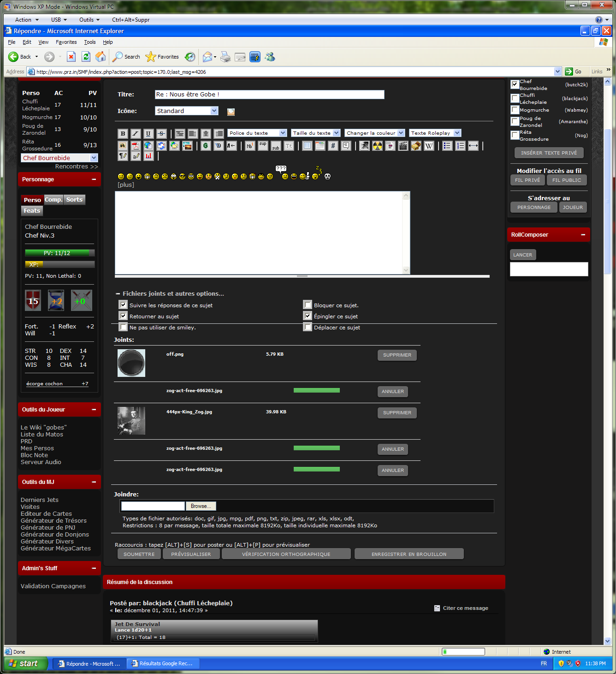Delete off.png attachment with SUPPRIMER
The height and width of the screenshot is (674, 616).
tap(397, 355)
